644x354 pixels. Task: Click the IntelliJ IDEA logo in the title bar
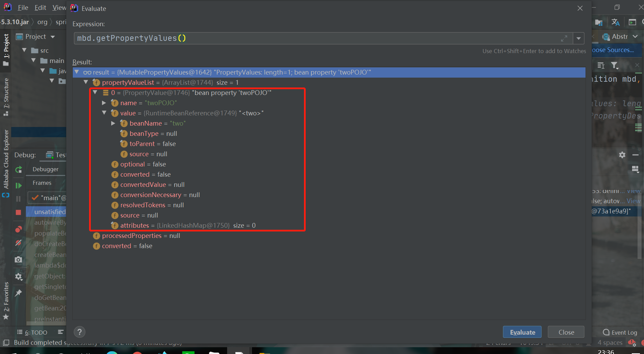pos(7,7)
